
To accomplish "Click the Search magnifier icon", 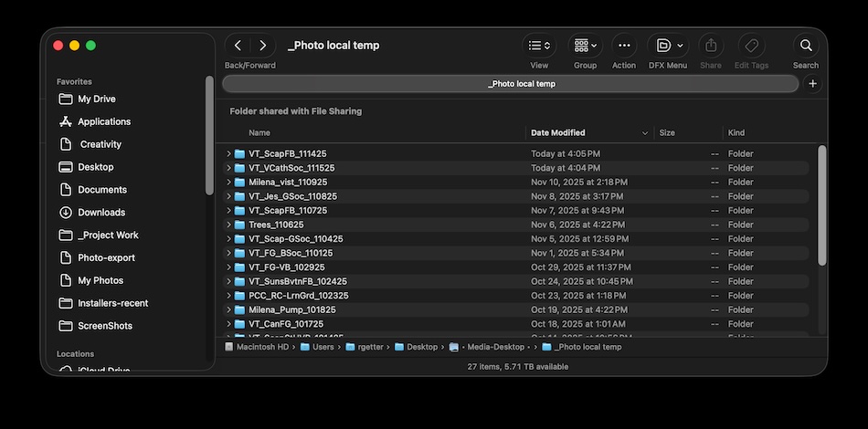I will (806, 46).
